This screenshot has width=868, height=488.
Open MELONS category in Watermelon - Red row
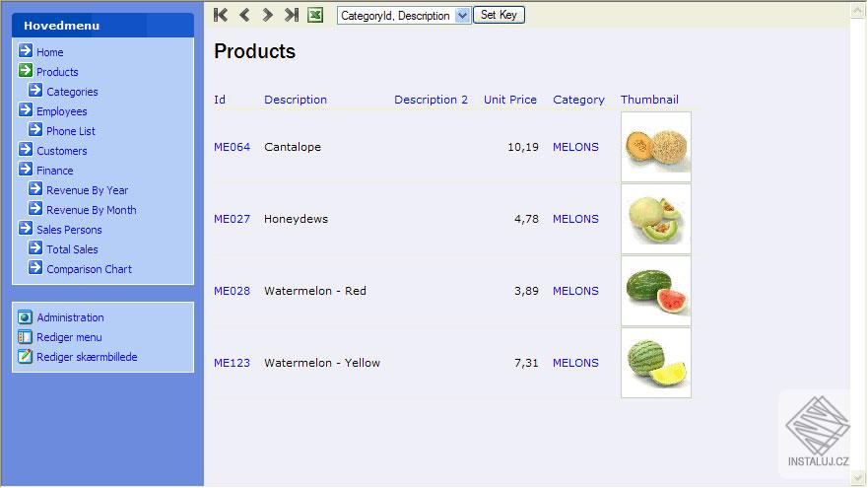coord(575,291)
